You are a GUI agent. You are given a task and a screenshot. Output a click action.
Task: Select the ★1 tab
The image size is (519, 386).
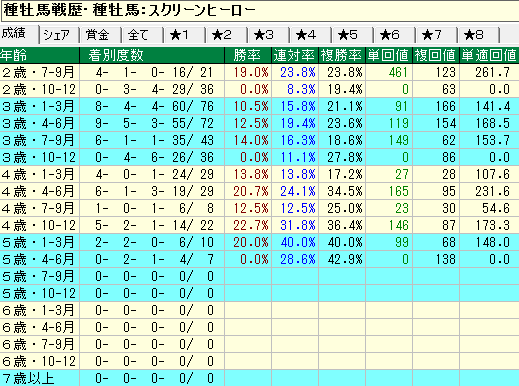click(x=184, y=35)
